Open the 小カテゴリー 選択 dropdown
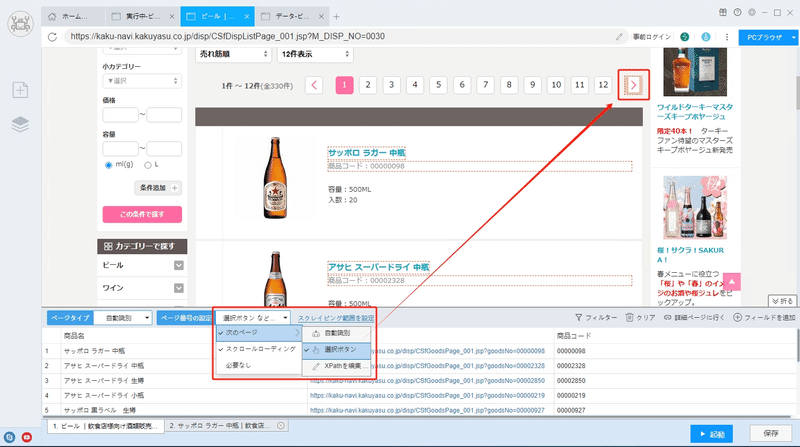The width and height of the screenshot is (800, 447). (142, 81)
